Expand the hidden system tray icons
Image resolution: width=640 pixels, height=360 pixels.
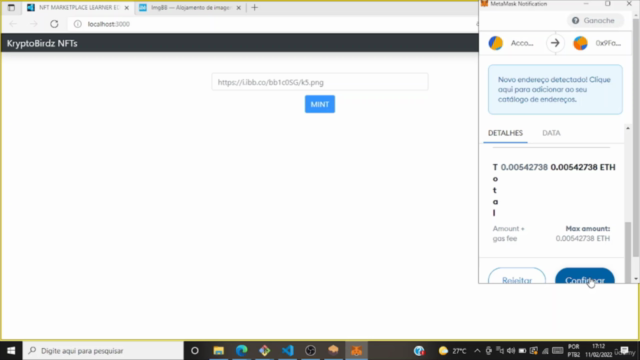(x=477, y=351)
